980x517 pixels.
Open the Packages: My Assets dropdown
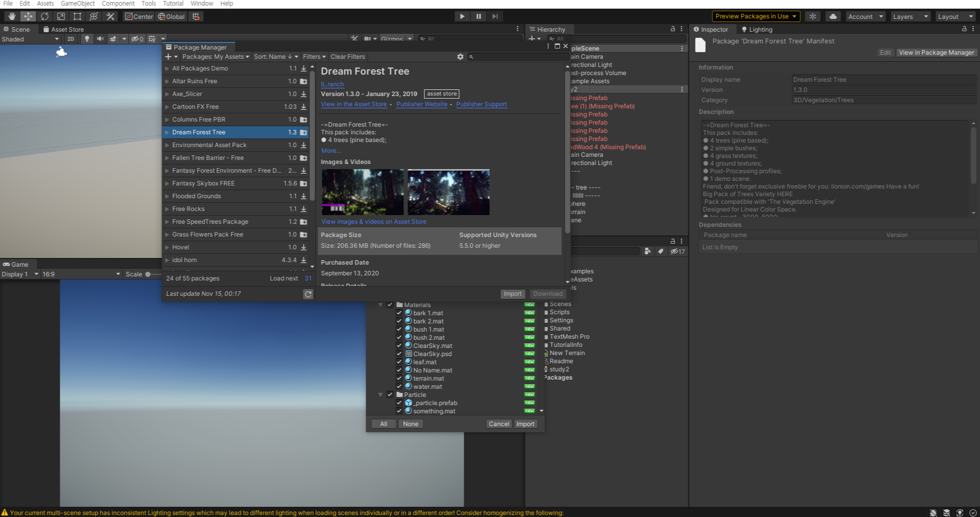click(x=216, y=57)
